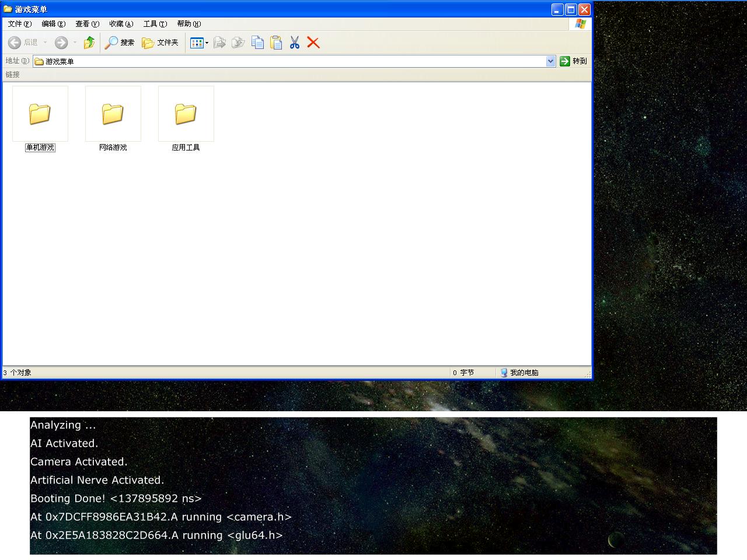Open the Back history dropdown arrow
747x560 pixels.
tap(45, 43)
